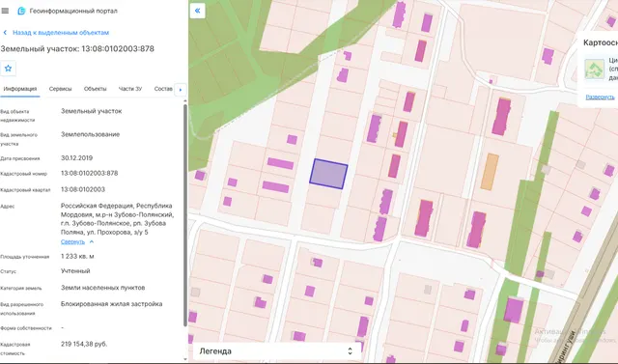Select the basemap thumbnail image

point(595,69)
